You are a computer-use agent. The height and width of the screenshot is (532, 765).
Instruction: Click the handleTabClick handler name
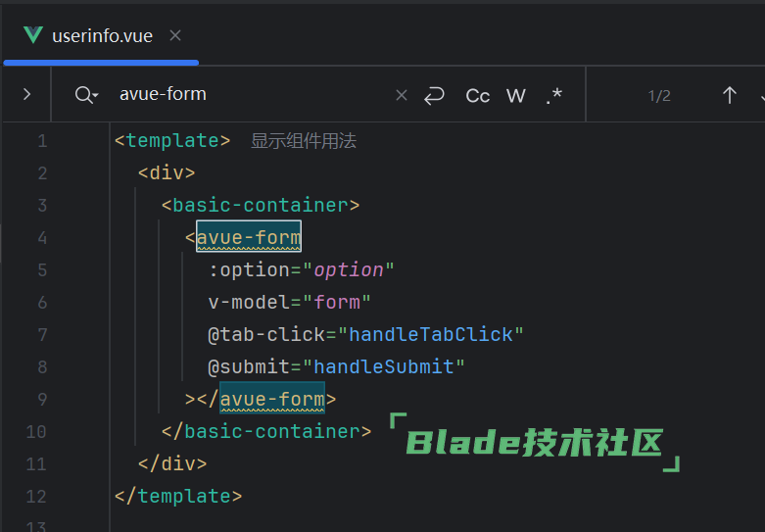[431, 335]
